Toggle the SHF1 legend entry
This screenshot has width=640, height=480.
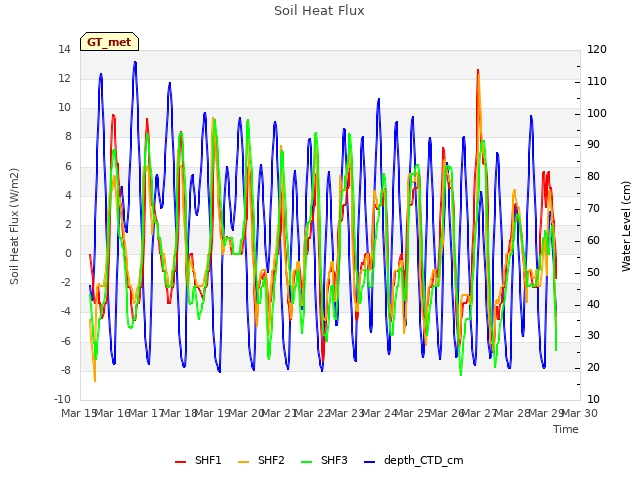[198, 460]
